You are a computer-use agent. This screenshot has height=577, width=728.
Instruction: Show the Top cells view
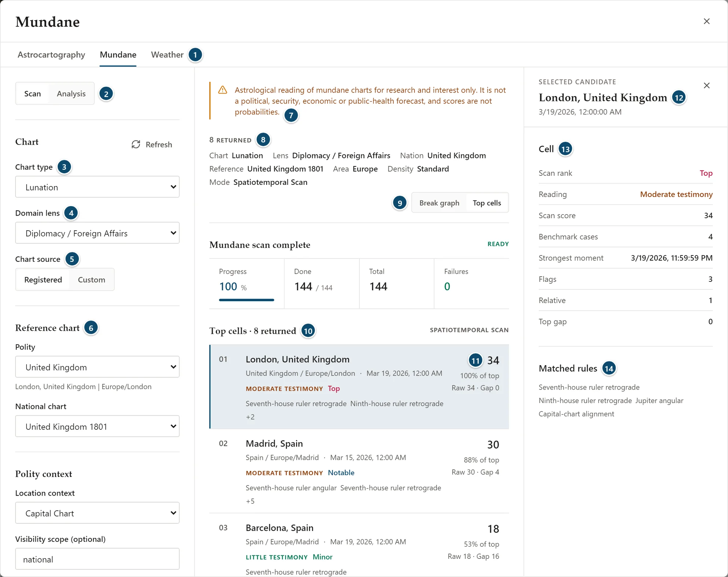487,203
